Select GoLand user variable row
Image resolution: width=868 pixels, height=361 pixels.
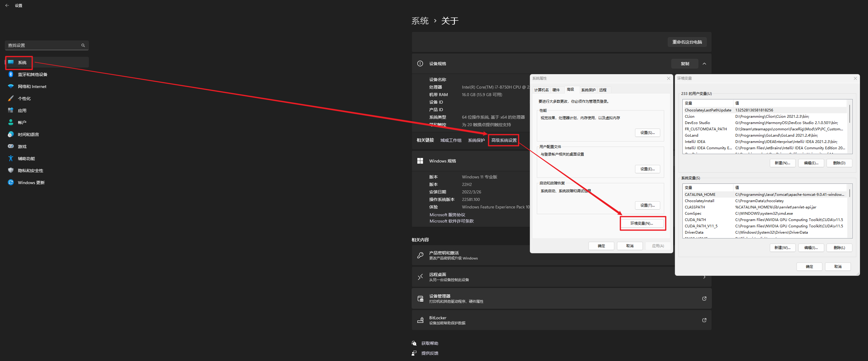click(764, 135)
